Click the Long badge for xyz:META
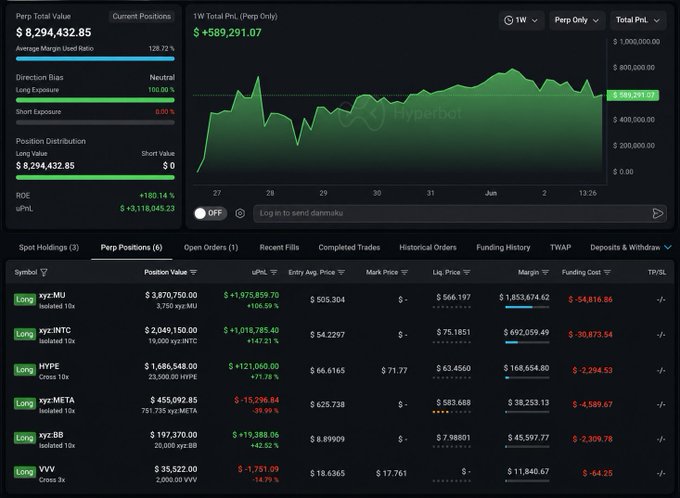Viewport: 680px width, 498px height. pyautogui.click(x=25, y=403)
